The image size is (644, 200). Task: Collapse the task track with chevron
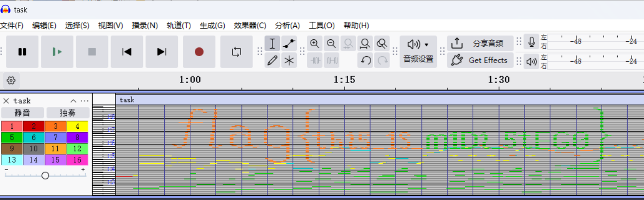click(x=73, y=100)
